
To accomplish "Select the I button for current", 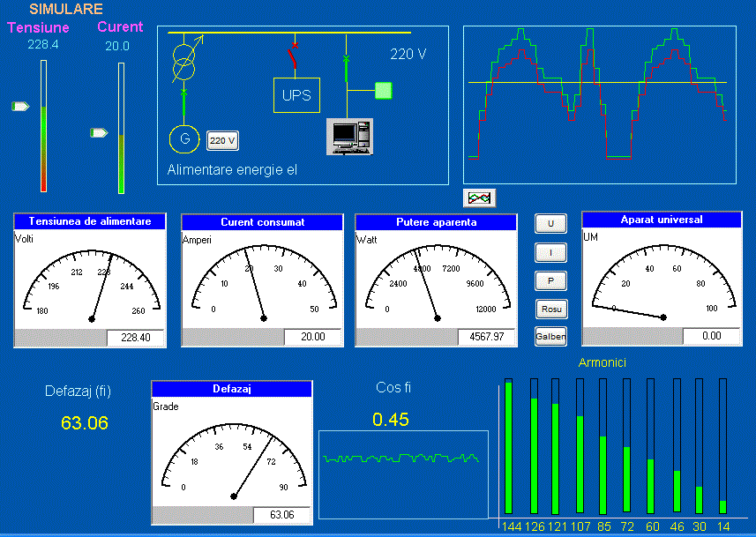I will click(x=551, y=252).
